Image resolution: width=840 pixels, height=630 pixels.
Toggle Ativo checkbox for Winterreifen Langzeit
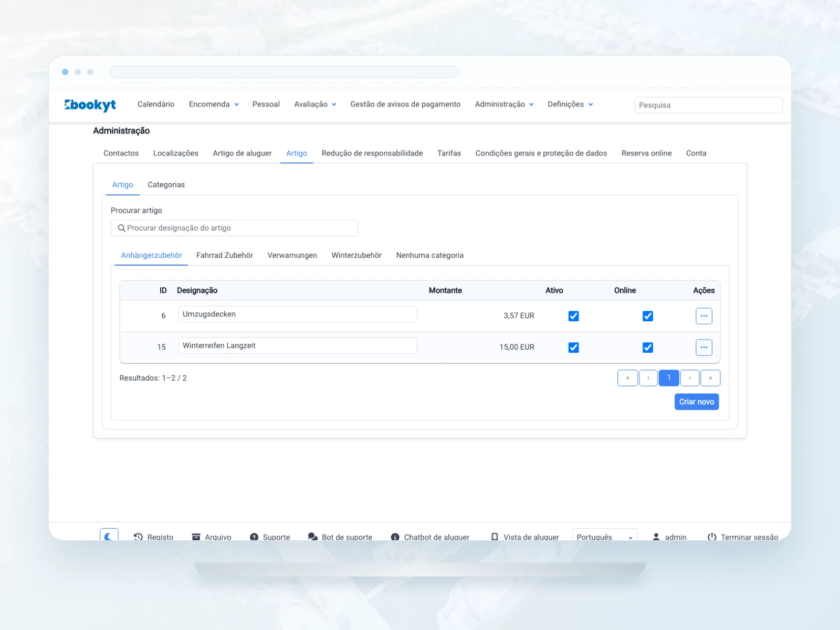click(x=574, y=348)
